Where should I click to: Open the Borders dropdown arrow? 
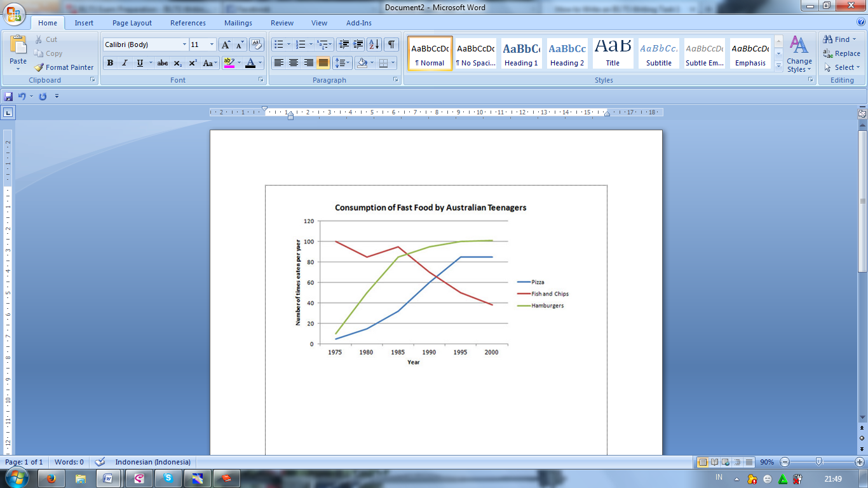pyautogui.click(x=393, y=63)
